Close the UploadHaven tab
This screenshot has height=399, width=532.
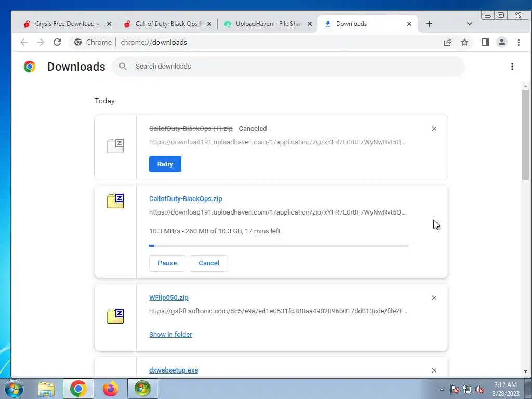[x=310, y=24]
